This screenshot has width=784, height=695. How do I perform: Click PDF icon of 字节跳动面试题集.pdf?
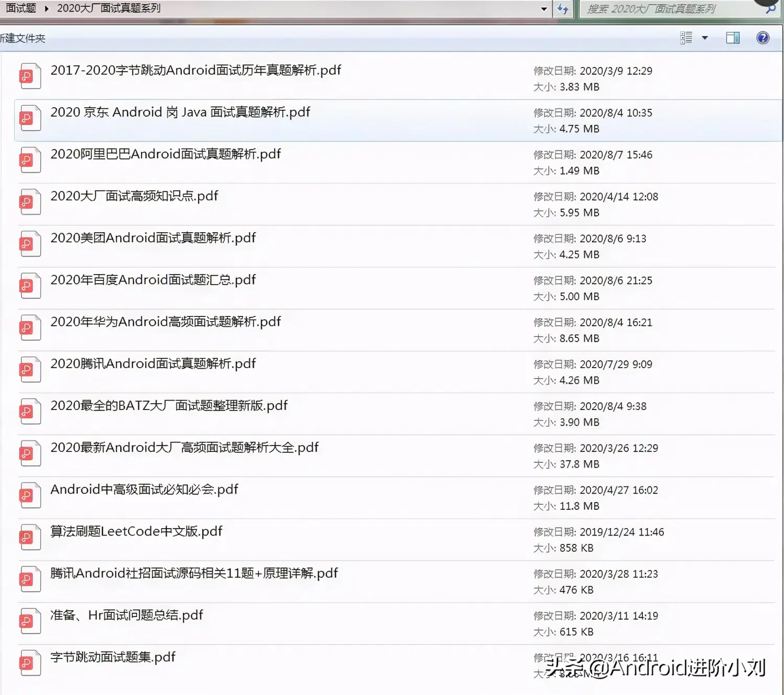pos(30,663)
